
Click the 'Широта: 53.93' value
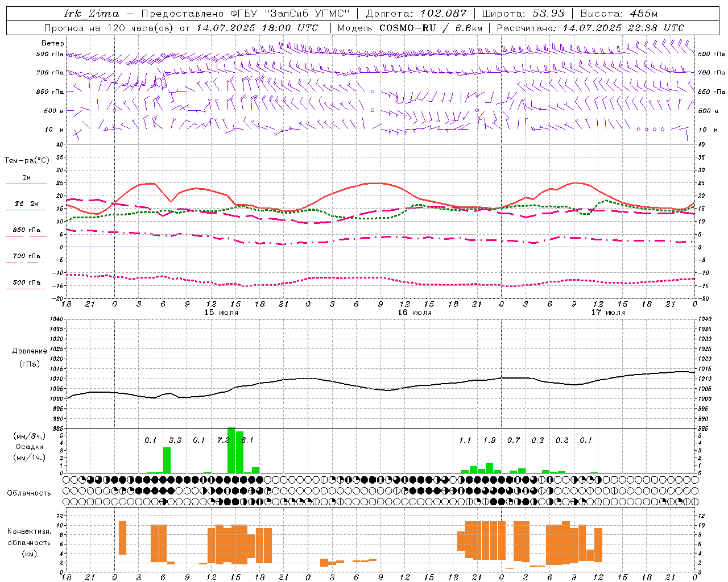[523, 14]
